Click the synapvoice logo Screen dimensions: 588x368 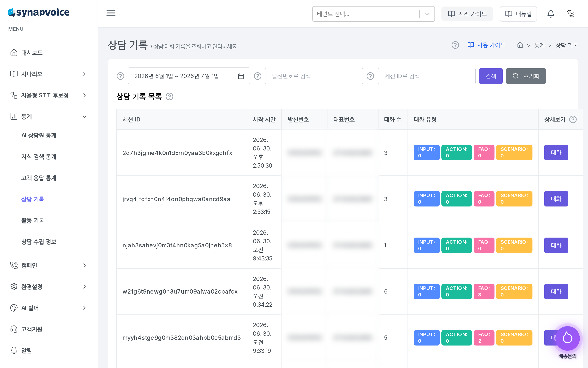[x=39, y=12]
